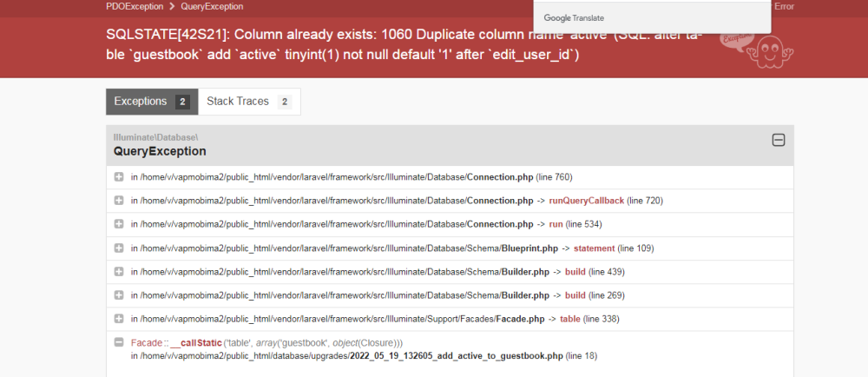Expand the Blueprint.php statement trace
The image size is (868, 377).
click(x=119, y=248)
